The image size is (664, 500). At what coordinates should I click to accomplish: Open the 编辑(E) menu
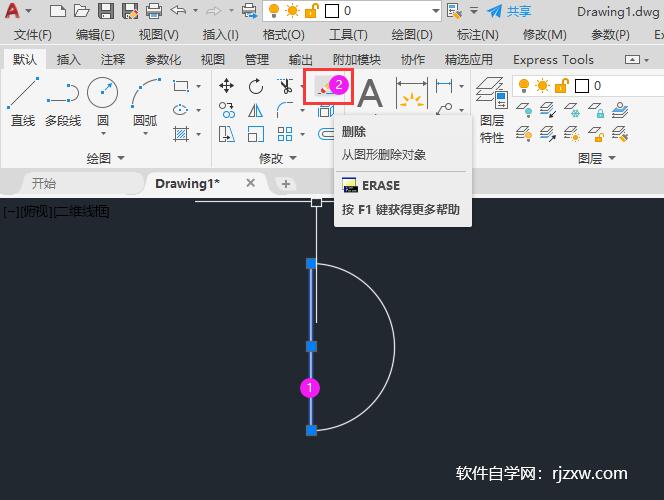tap(95, 34)
